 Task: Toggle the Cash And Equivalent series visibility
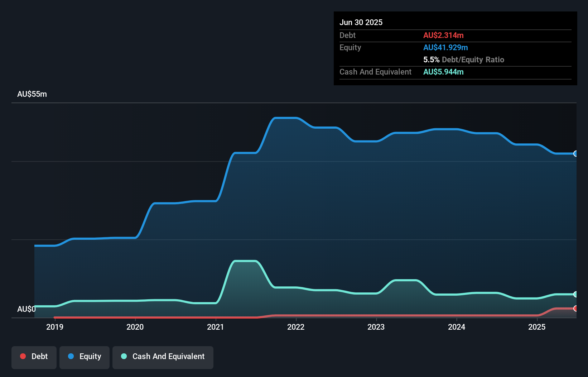tap(163, 357)
